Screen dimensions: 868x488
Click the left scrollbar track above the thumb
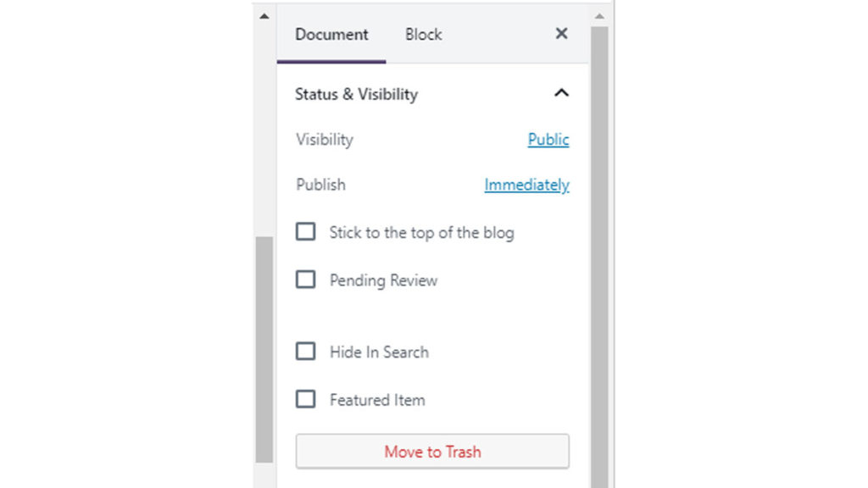click(264, 127)
